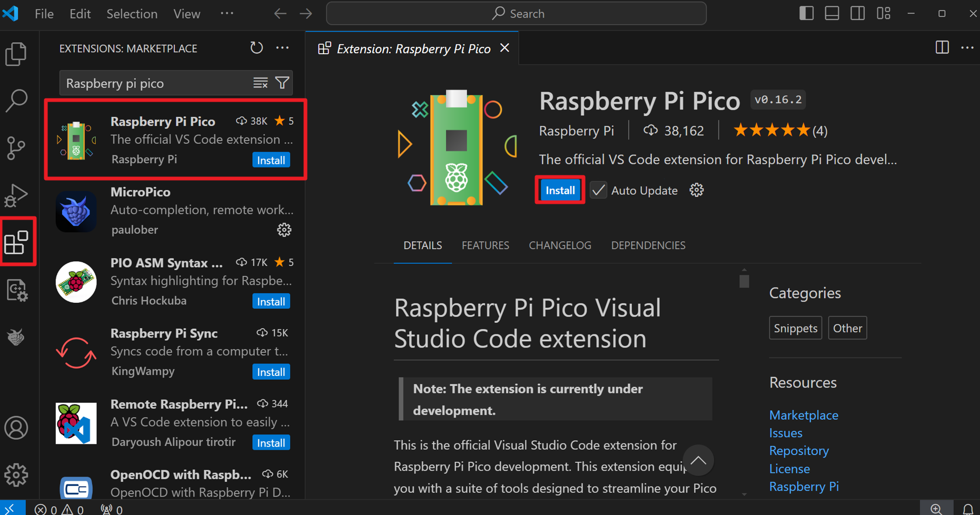Open the MicroPico raspberry icon in activity bar
Viewport: 980px width, 515px height.
click(16, 337)
